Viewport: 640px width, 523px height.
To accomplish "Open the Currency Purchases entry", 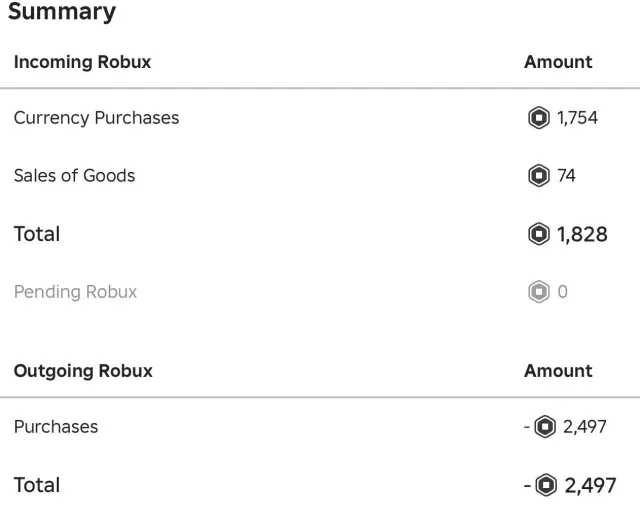I will coord(96,118).
